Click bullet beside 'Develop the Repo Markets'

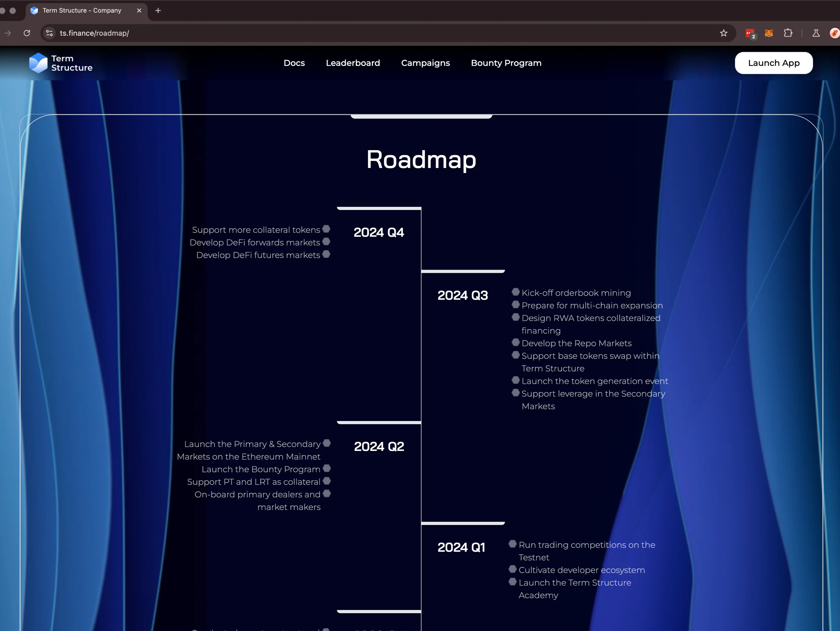click(x=516, y=342)
